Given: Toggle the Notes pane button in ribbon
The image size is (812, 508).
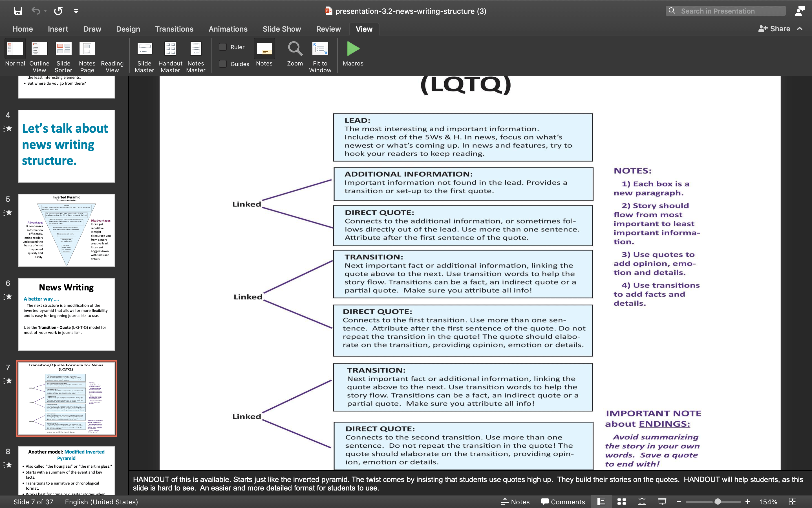Looking at the screenshot, I should [x=264, y=53].
